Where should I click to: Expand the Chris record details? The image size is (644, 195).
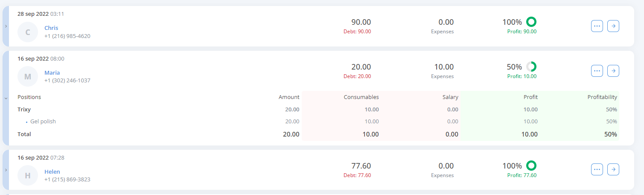click(6, 26)
